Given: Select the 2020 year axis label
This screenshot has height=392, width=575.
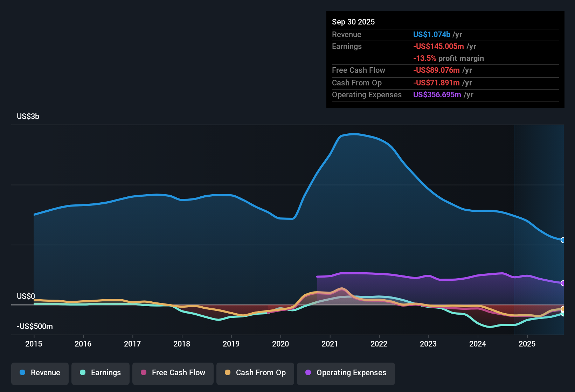Looking at the screenshot, I should (280, 344).
